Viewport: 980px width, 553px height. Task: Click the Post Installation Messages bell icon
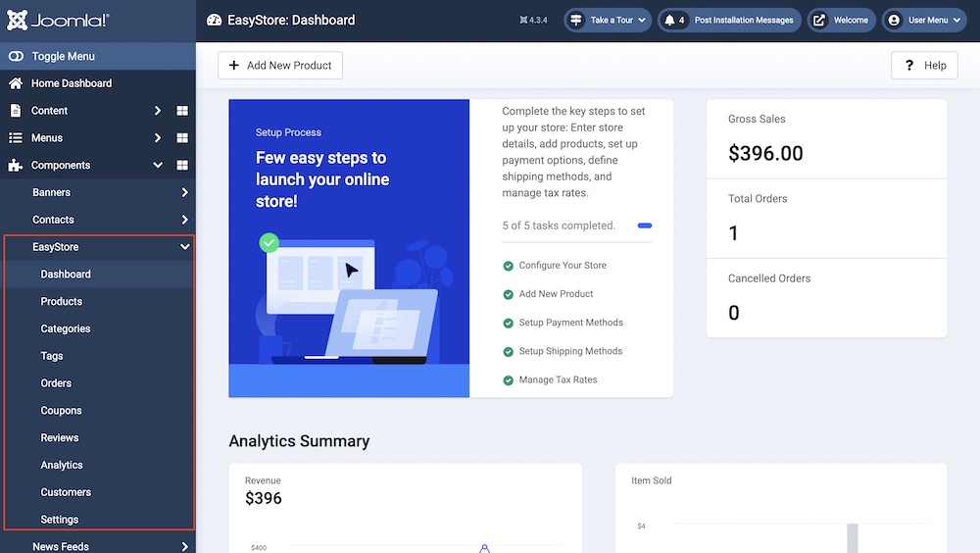pos(670,20)
